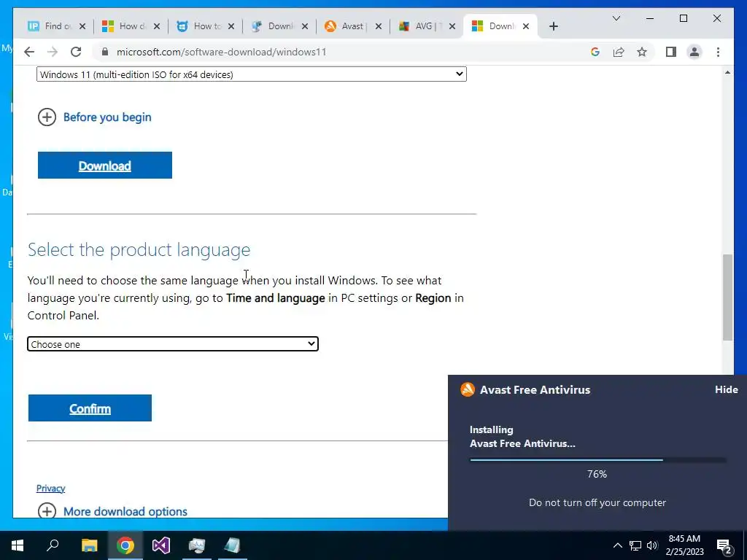
Task: Open File Explorer from taskbar
Action: click(x=89, y=545)
